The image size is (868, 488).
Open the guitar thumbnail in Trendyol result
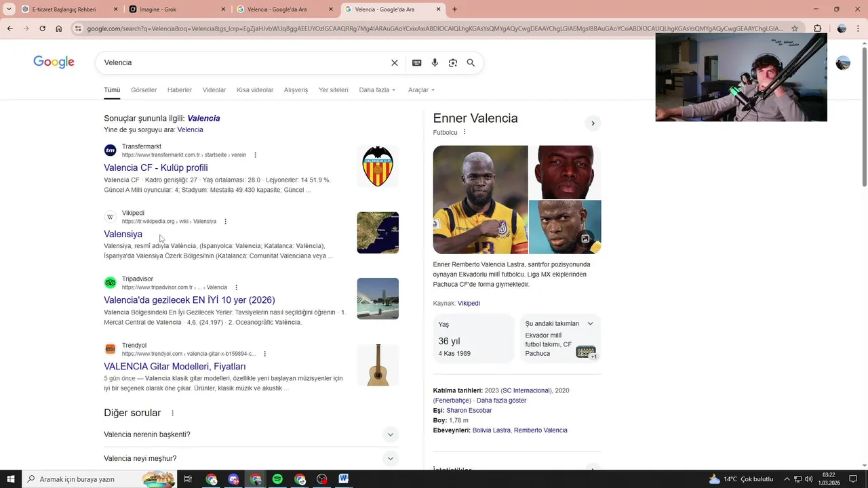(x=378, y=365)
